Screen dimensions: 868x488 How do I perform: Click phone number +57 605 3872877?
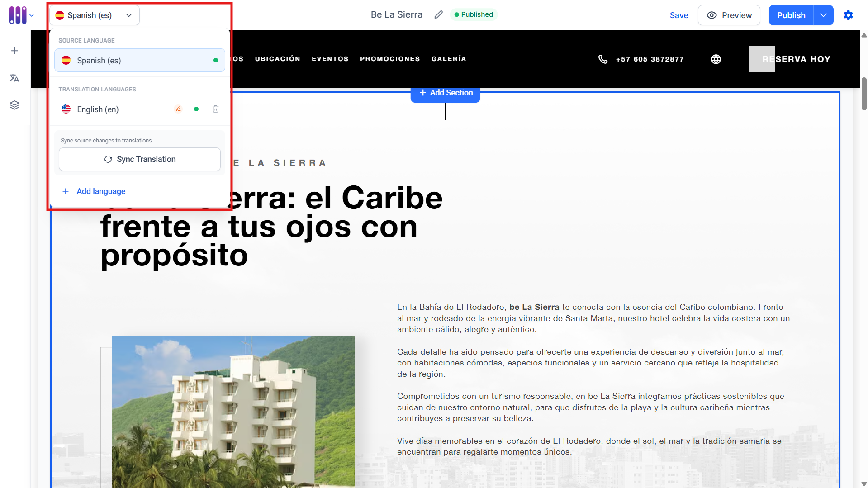[650, 59]
